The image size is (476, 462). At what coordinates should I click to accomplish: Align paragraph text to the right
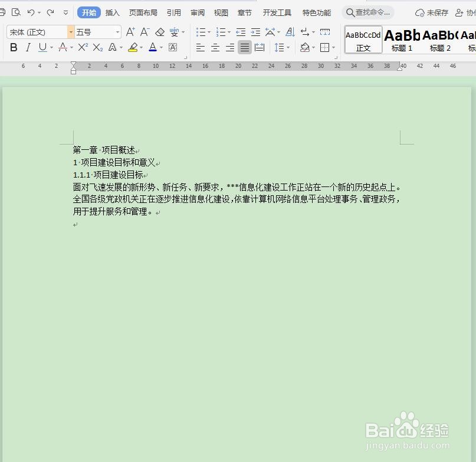pos(230,47)
